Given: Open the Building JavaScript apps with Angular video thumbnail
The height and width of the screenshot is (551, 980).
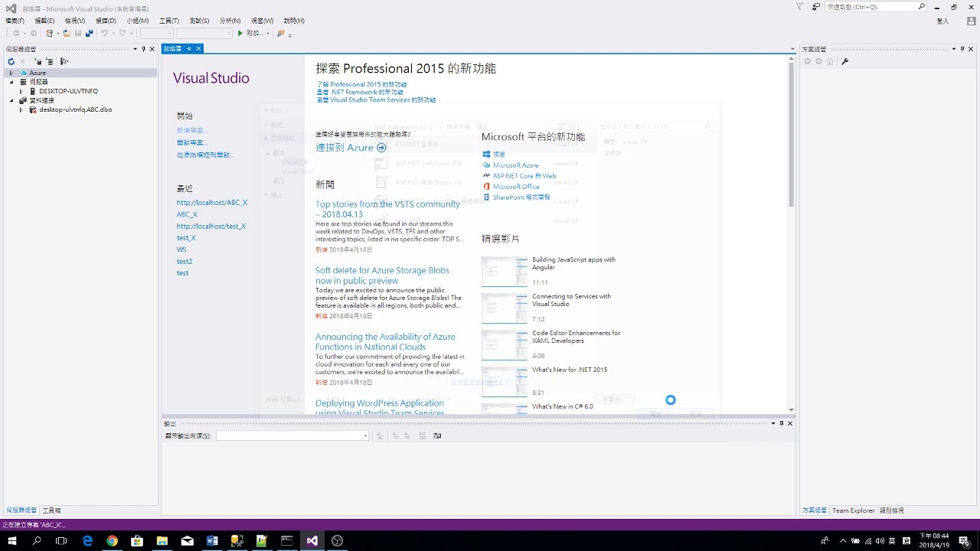Looking at the screenshot, I should tap(504, 272).
